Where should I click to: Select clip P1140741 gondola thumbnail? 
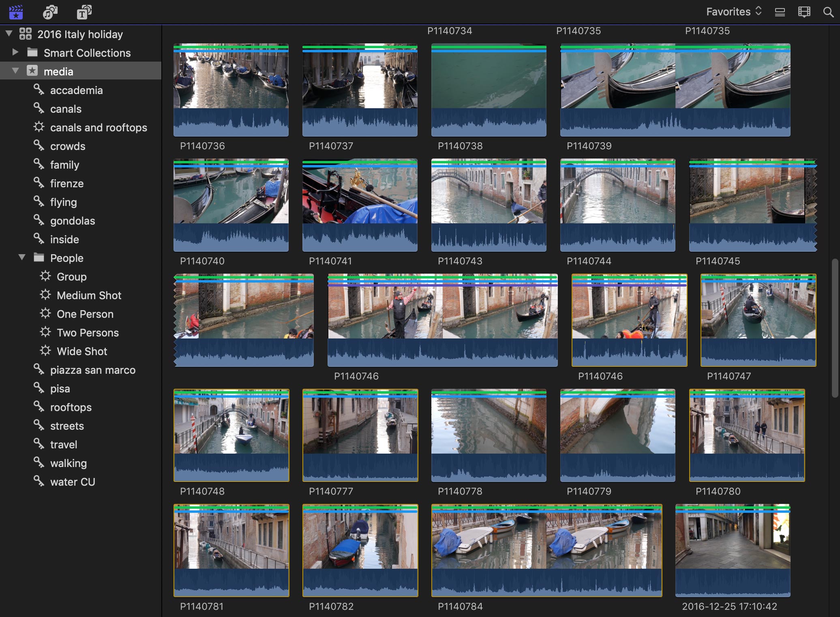(x=360, y=205)
